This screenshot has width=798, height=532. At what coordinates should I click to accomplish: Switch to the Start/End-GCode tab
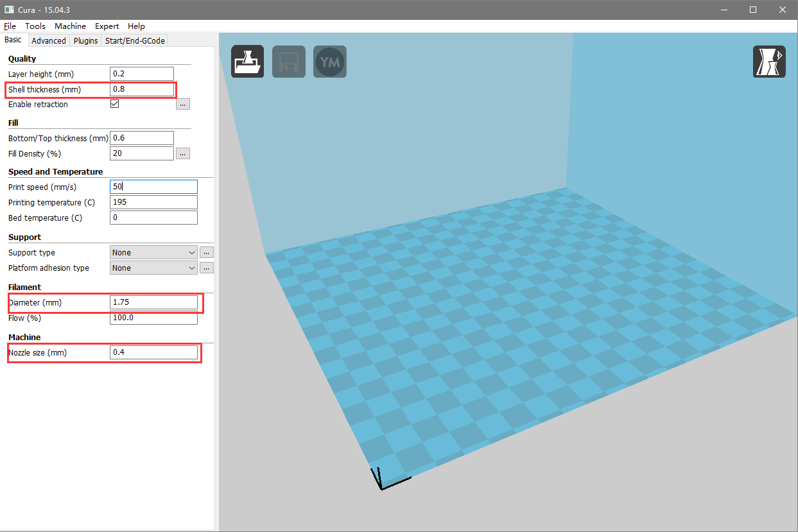pos(135,40)
